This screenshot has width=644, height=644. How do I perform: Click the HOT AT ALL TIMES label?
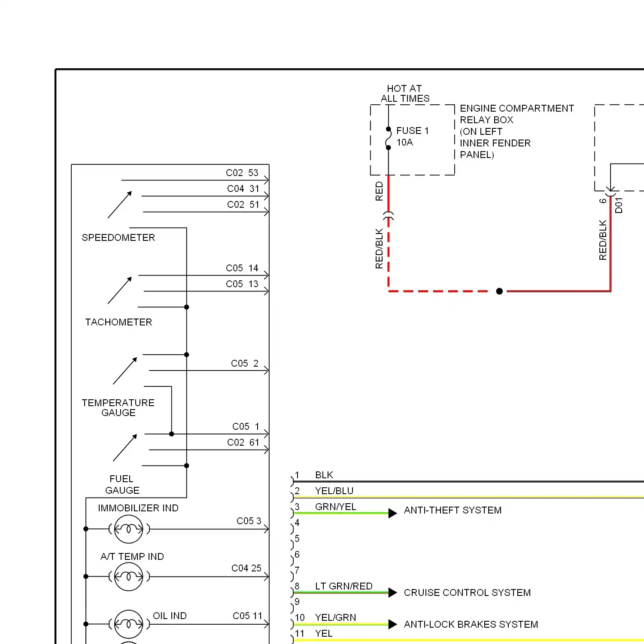405,93
